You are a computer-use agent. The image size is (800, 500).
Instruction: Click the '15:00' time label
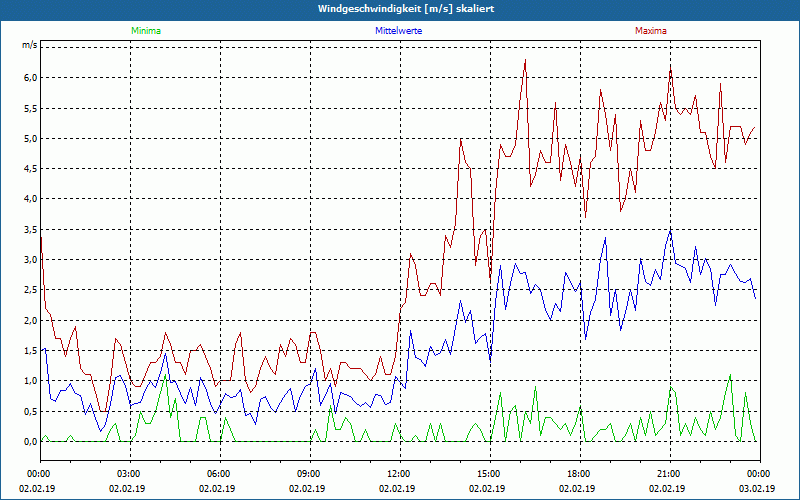pos(488,474)
